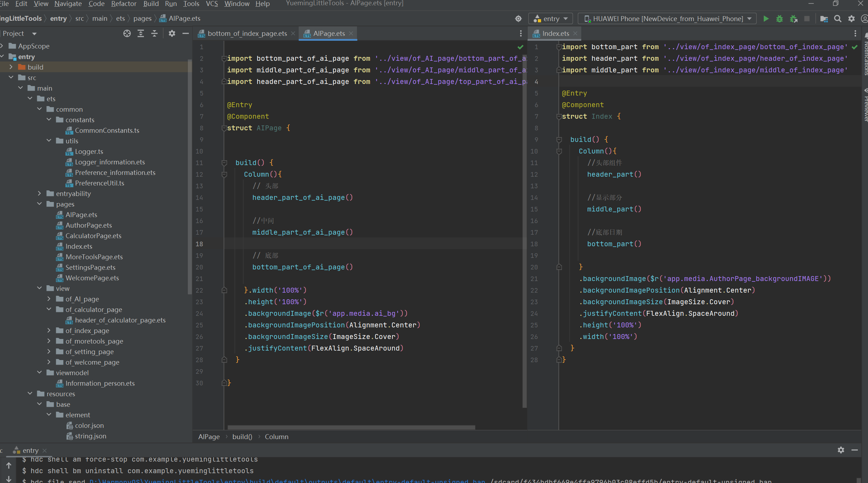Open run panel settings gear
Viewport: 868px width, 483px height.
pyautogui.click(x=841, y=450)
